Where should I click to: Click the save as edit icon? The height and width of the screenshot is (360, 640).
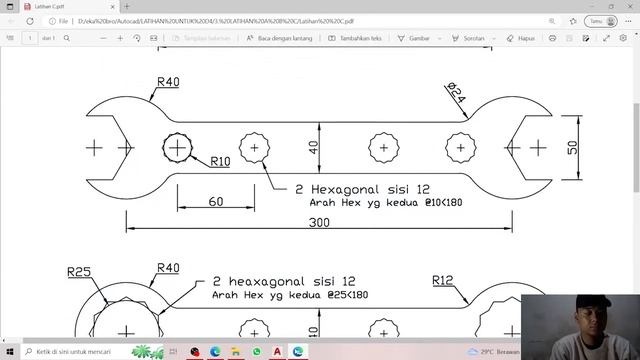pos(586,38)
